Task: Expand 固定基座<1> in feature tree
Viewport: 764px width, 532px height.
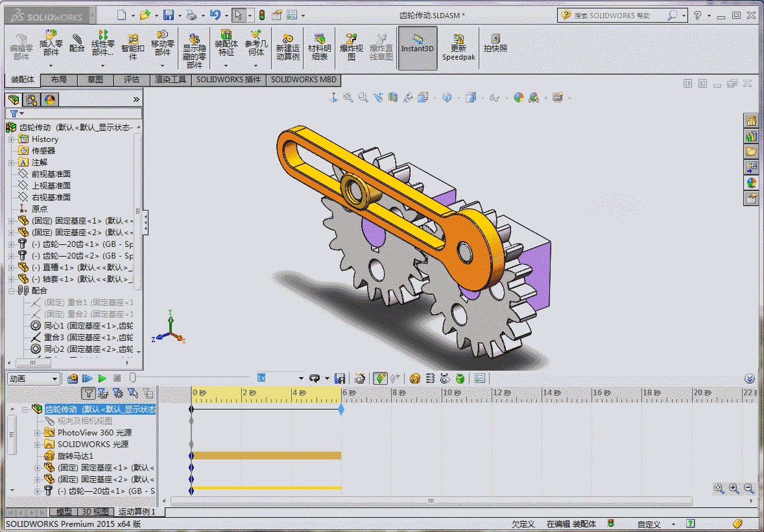Action: click(12, 221)
